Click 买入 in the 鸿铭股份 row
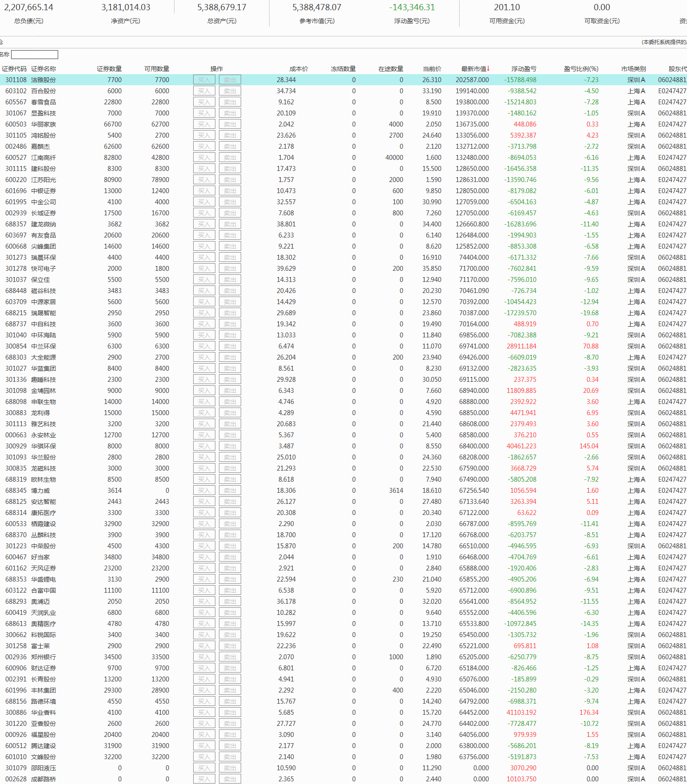The image size is (687, 784). pyautogui.click(x=204, y=135)
